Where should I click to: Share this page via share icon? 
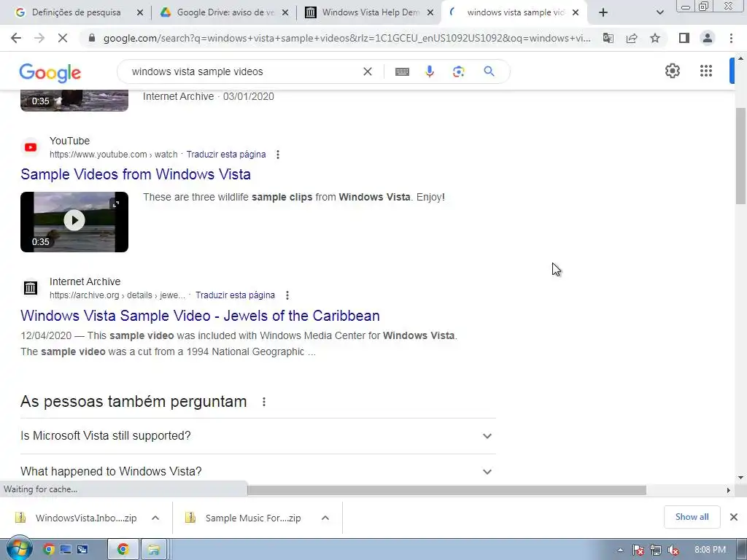(632, 38)
